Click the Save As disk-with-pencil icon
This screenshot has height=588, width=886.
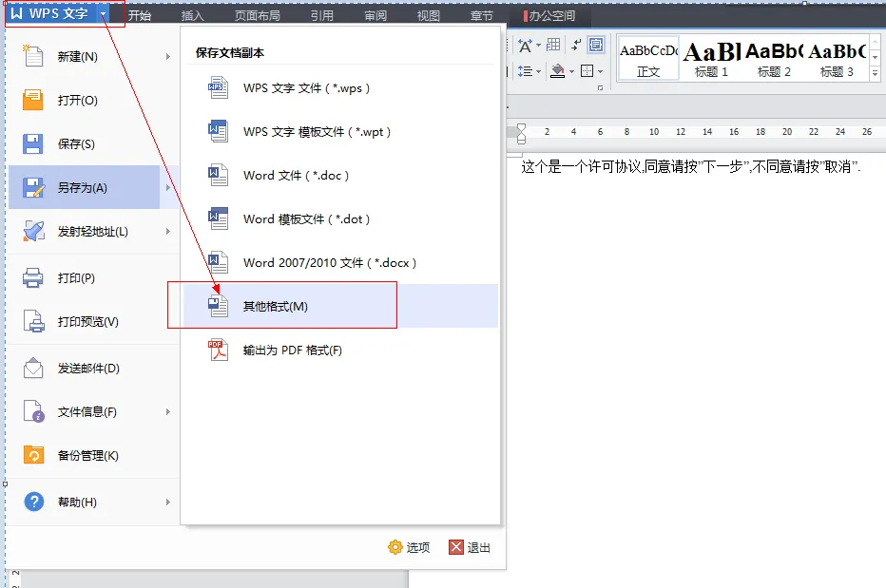click(33, 187)
